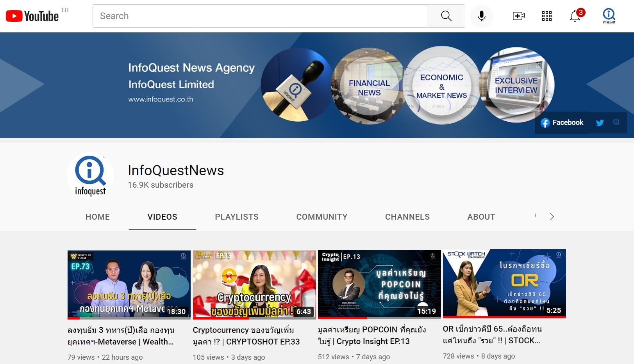This screenshot has width=634, height=364.
Task: Click the 5:25 duration badge
Action: click(554, 311)
